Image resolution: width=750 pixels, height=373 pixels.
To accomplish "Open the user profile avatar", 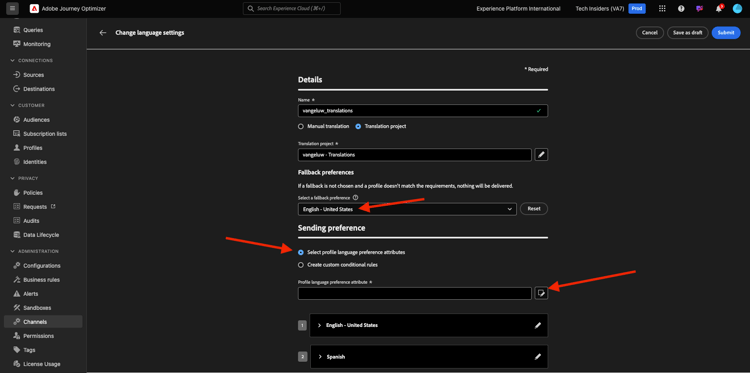I will (737, 9).
